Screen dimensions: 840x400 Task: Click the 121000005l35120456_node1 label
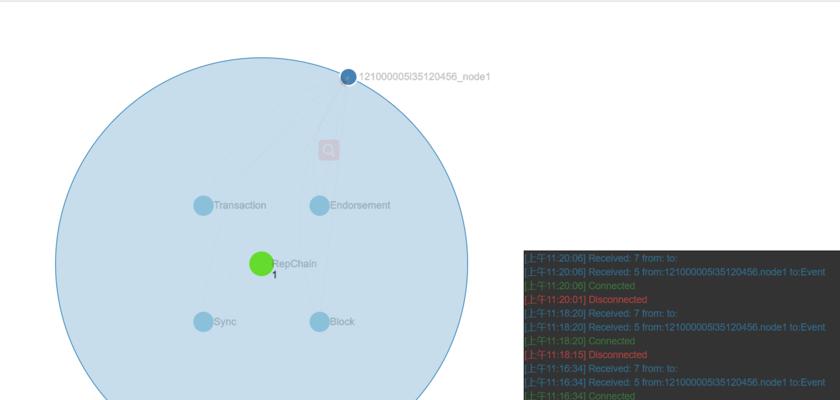click(x=424, y=77)
